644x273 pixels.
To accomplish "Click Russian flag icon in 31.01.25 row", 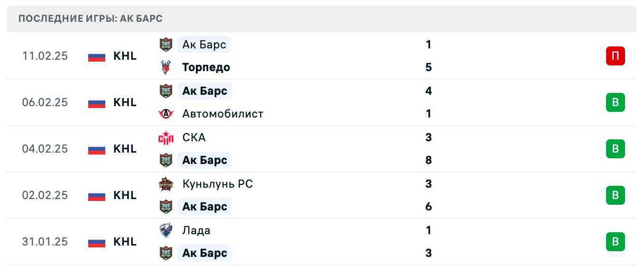I will pyautogui.click(x=97, y=242).
